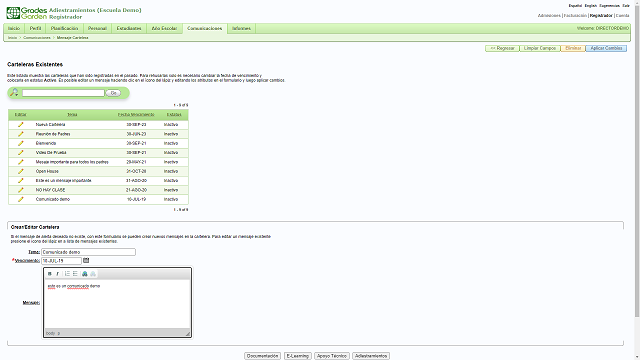Click the Tema input field
The height and width of the screenshot is (360, 640).
point(88,252)
